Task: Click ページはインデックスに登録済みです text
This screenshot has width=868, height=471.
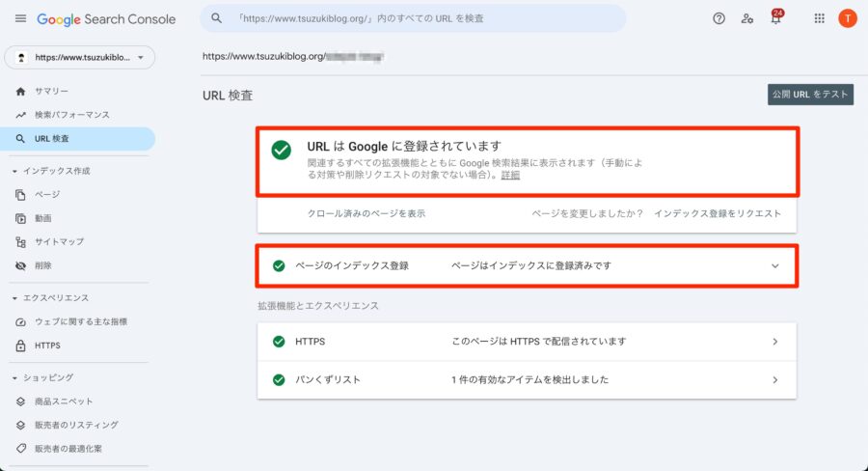Action: [x=531, y=266]
